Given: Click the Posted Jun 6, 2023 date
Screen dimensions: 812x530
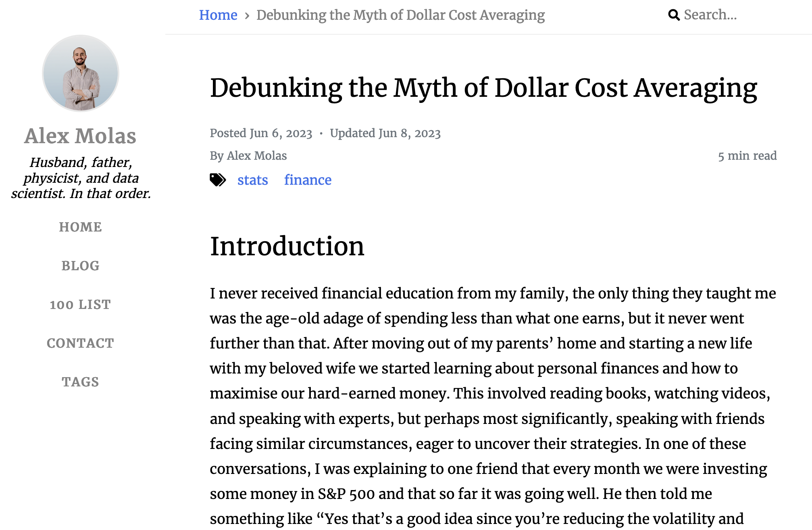Looking at the screenshot, I should pyautogui.click(x=261, y=133).
